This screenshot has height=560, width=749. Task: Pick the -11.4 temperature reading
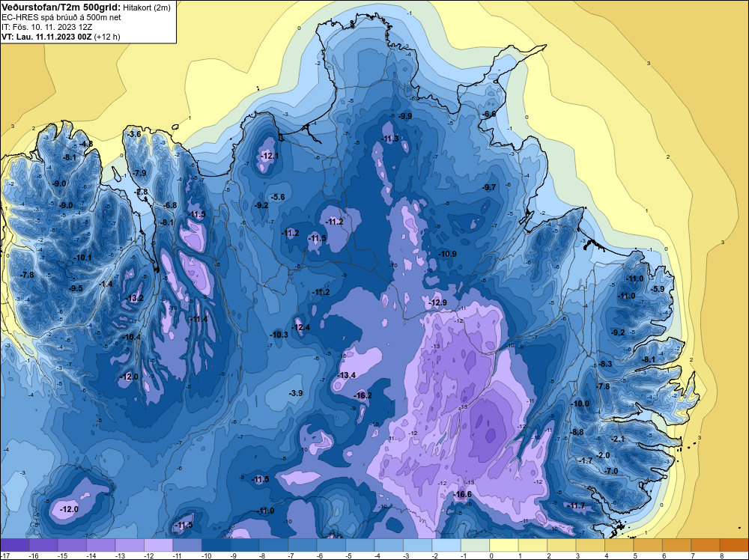(198, 319)
